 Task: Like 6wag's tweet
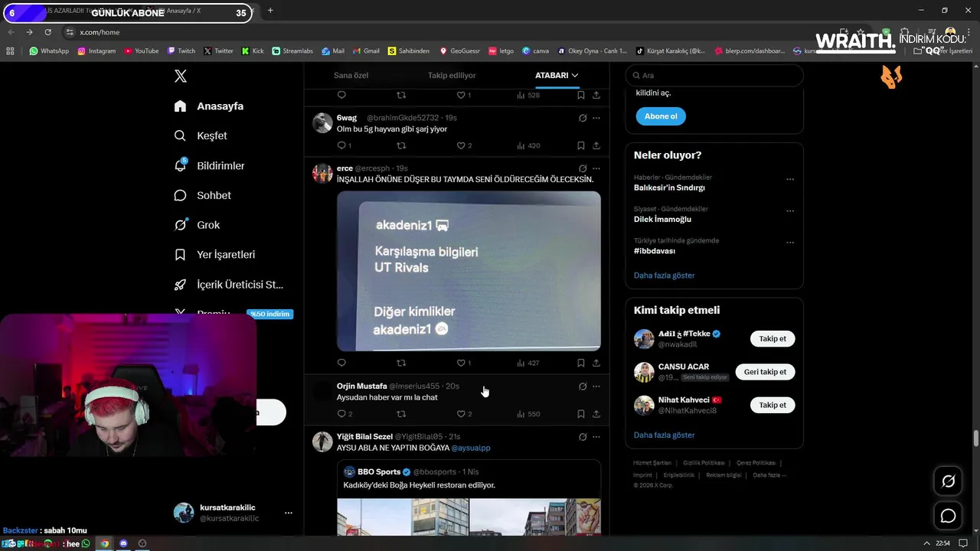point(461,145)
